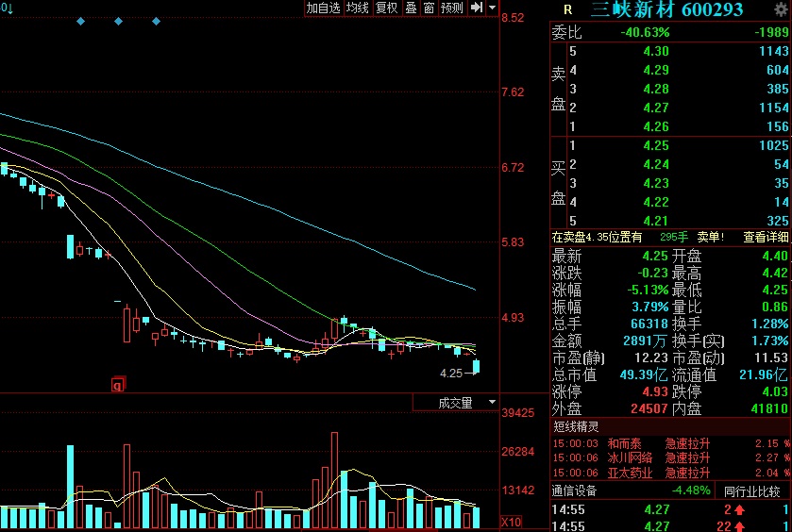This screenshot has height=532, width=792.
Task: Click the red q event marker below candles
Action: pos(118,385)
